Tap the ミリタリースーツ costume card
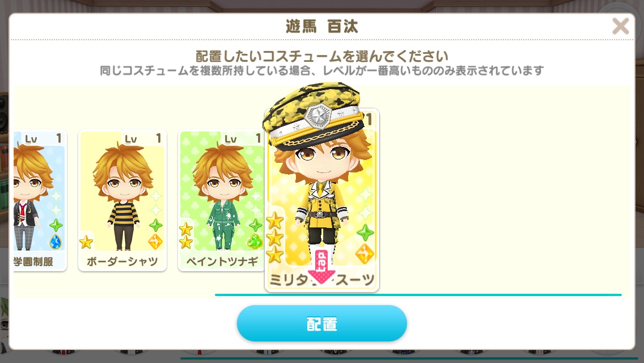 pyautogui.click(x=321, y=200)
